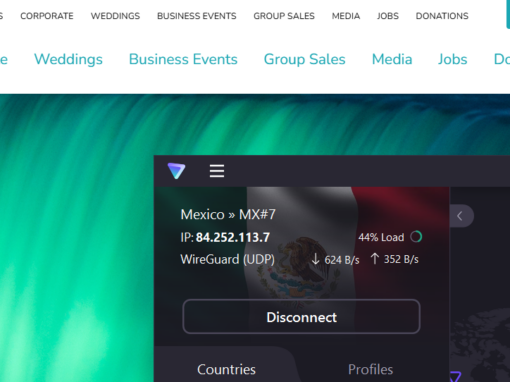
Task: Open Group Sales in top navigation bar
Action: pos(284,16)
